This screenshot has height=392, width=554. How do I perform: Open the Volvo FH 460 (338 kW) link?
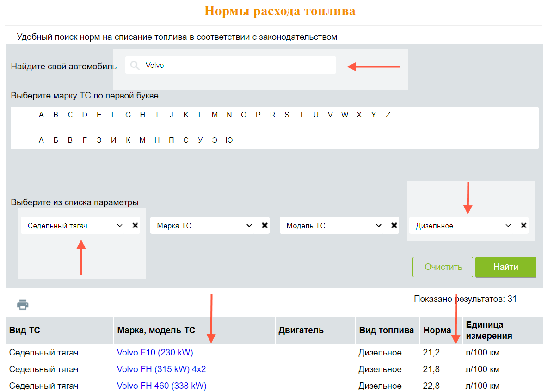tap(161, 386)
